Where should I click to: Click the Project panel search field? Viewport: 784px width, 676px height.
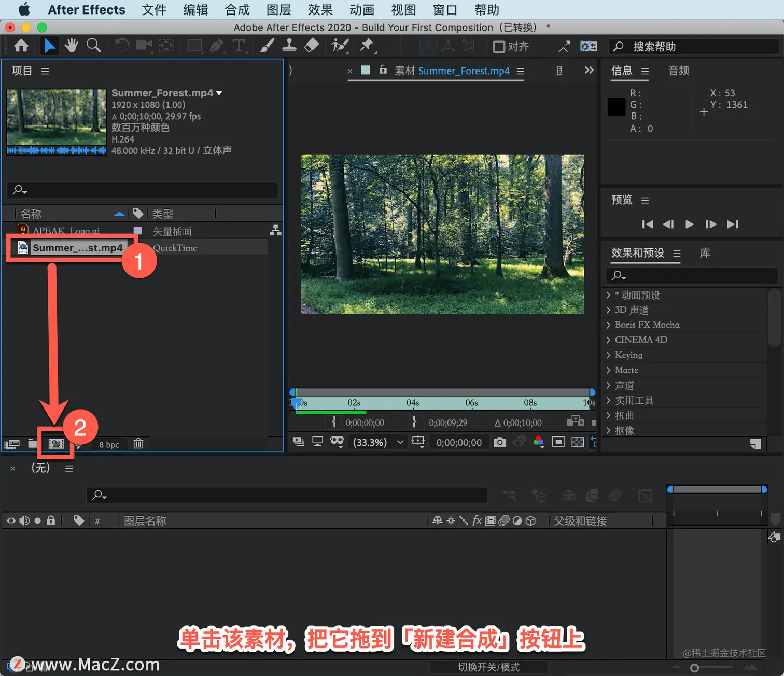(x=142, y=190)
